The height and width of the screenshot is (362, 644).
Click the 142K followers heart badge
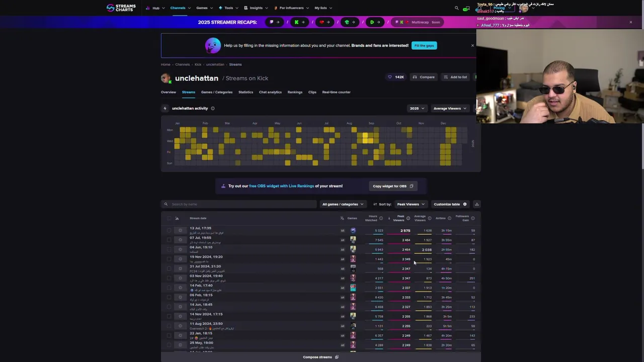pyautogui.click(x=396, y=77)
